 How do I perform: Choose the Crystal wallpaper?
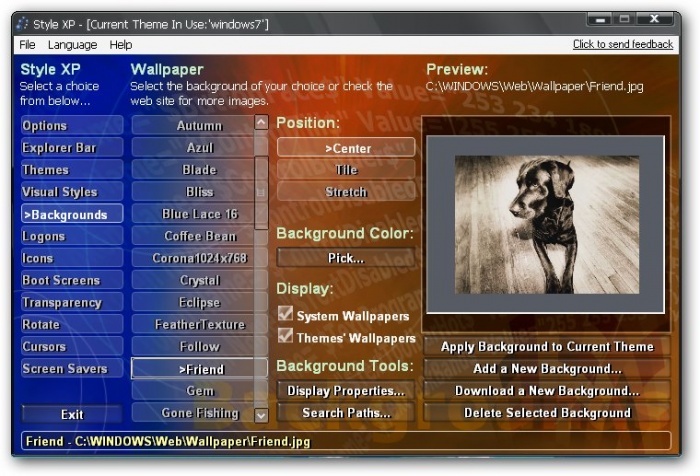tap(193, 280)
